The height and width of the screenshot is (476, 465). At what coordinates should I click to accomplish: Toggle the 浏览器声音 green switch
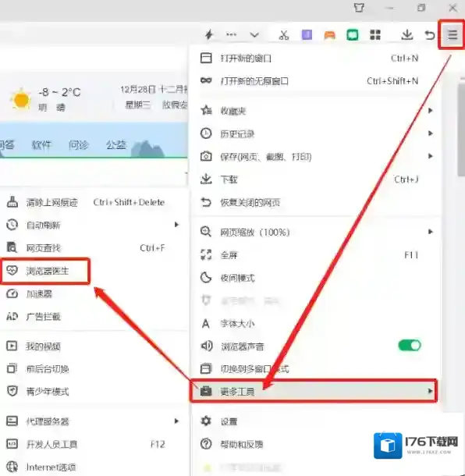[x=410, y=346]
